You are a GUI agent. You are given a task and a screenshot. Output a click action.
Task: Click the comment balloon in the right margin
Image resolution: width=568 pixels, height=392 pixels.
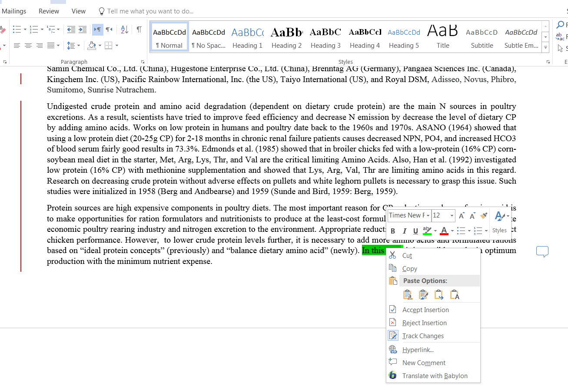tap(542, 251)
